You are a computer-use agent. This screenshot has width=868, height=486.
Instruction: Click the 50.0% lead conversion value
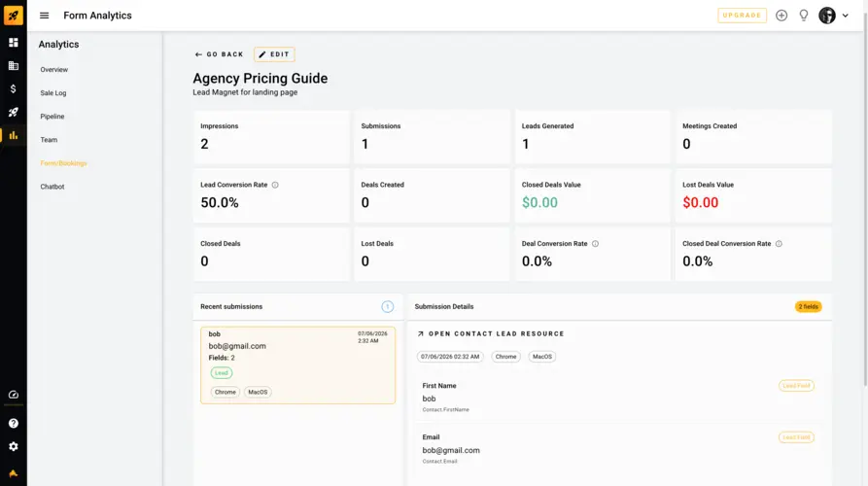220,202
